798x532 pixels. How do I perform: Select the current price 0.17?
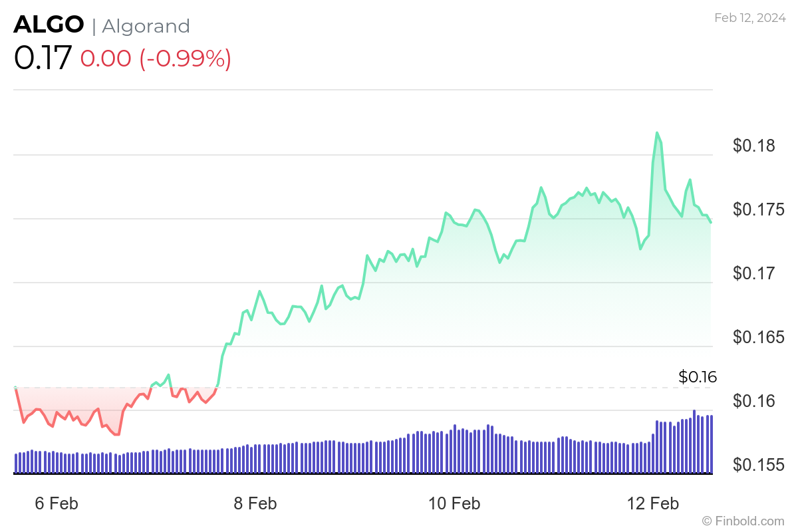(43, 59)
